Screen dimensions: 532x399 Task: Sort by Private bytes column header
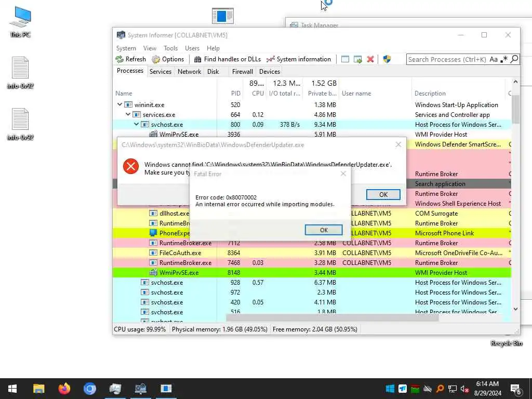pos(322,94)
